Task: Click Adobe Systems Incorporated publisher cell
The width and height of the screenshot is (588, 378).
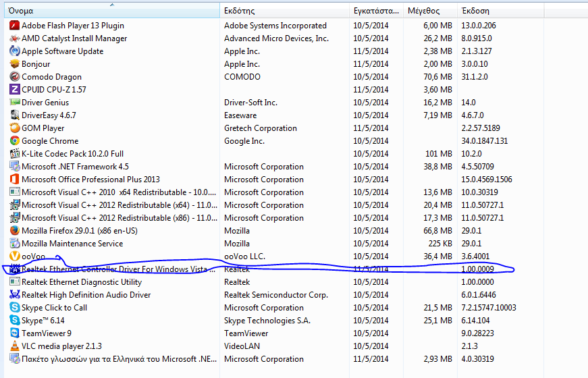Action: pyautogui.click(x=275, y=26)
